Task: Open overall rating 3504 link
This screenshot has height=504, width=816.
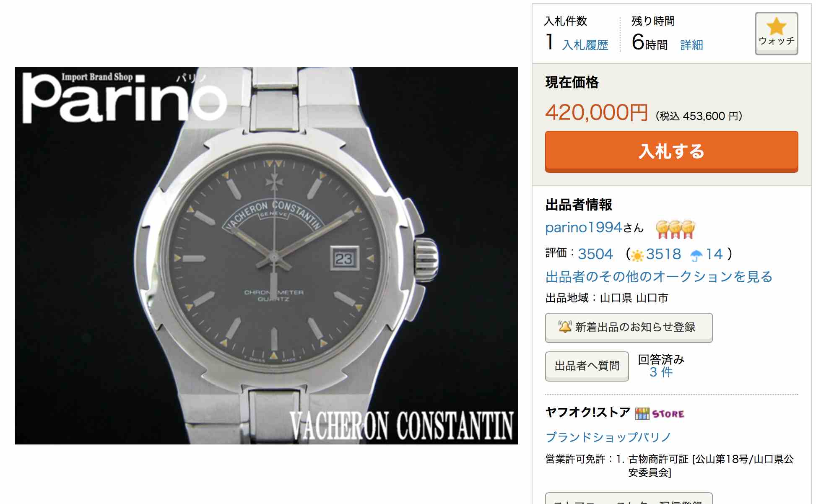Action: (x=595, y=254)
